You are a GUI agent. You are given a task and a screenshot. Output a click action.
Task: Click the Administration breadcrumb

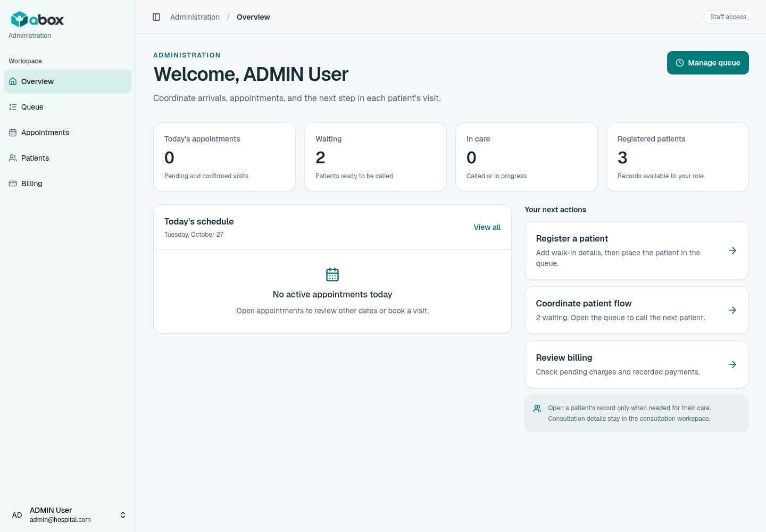[x=195, y=17]
